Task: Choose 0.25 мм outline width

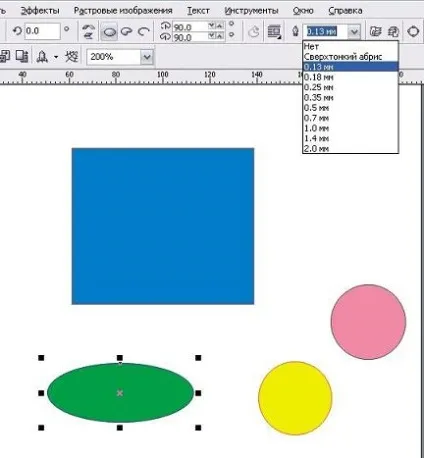Action: tap(350, 87)
